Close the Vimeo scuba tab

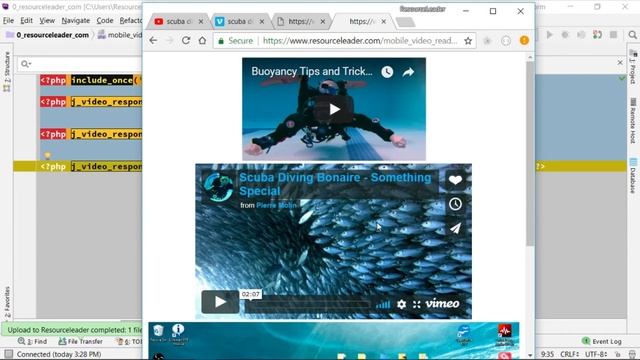pyautogui.click(x=262, y=22)
